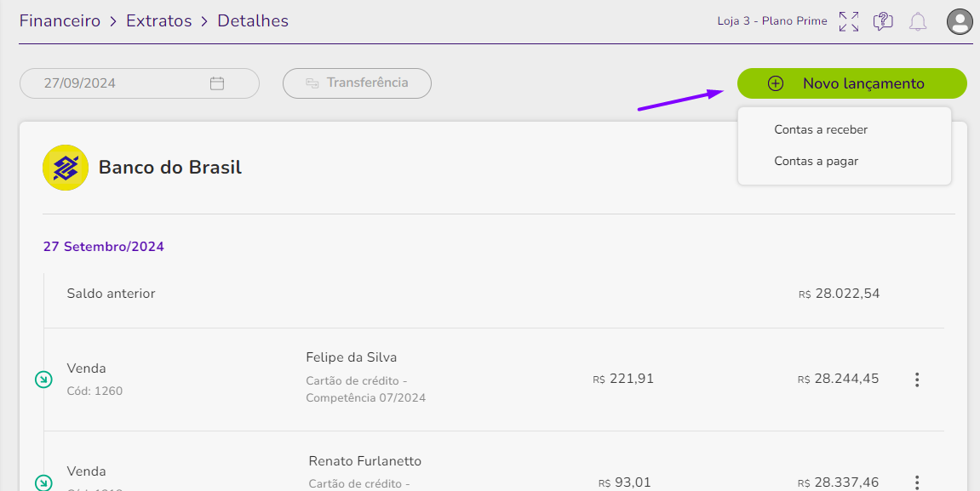Select Contas a pagar option

click(816, 161)
